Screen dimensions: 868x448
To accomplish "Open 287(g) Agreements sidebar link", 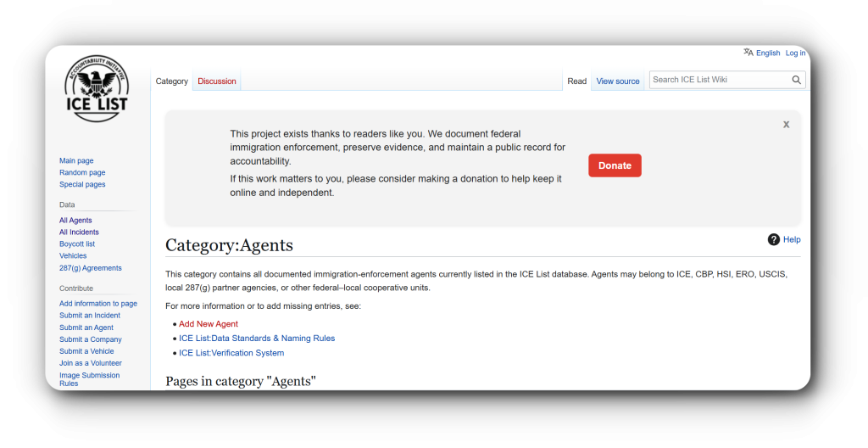I will (90, 268).
